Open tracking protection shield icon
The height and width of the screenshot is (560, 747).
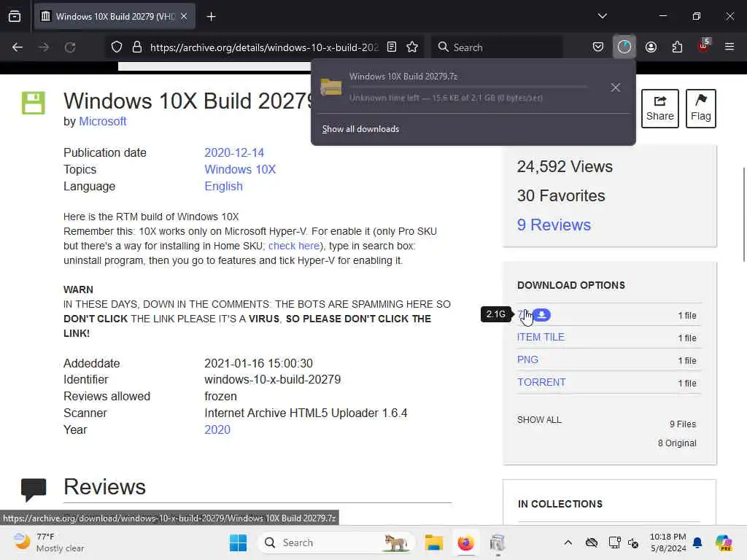click(117, 47)
